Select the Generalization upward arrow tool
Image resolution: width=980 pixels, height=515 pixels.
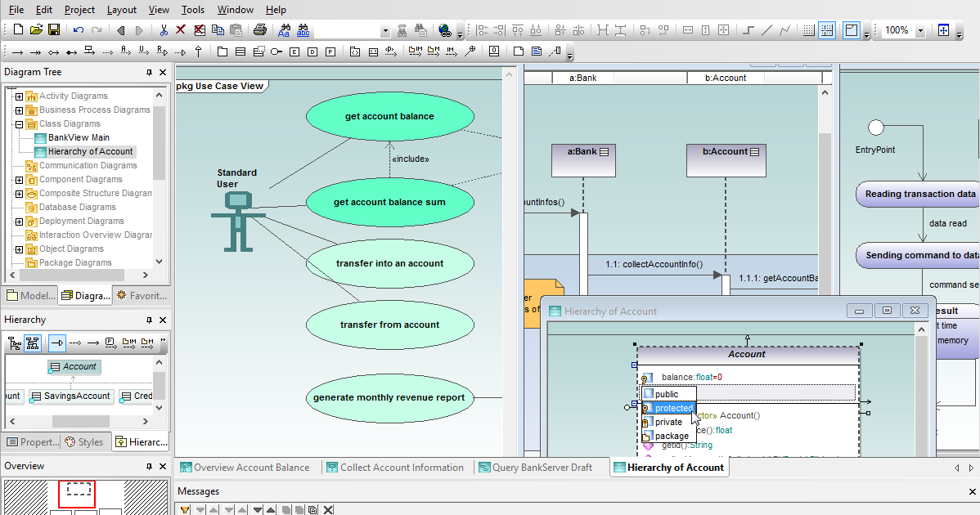[199, 51]
